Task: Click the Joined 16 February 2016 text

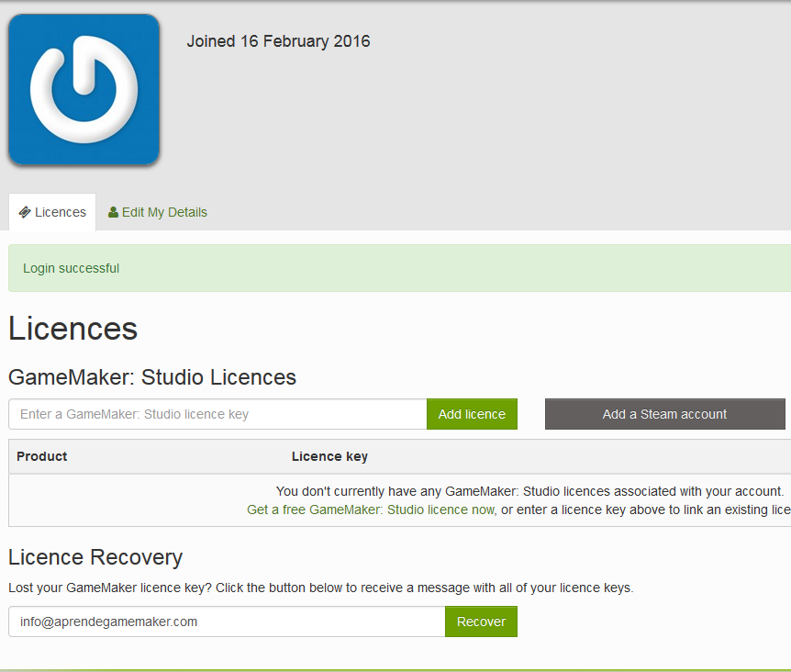Action: 278,41
